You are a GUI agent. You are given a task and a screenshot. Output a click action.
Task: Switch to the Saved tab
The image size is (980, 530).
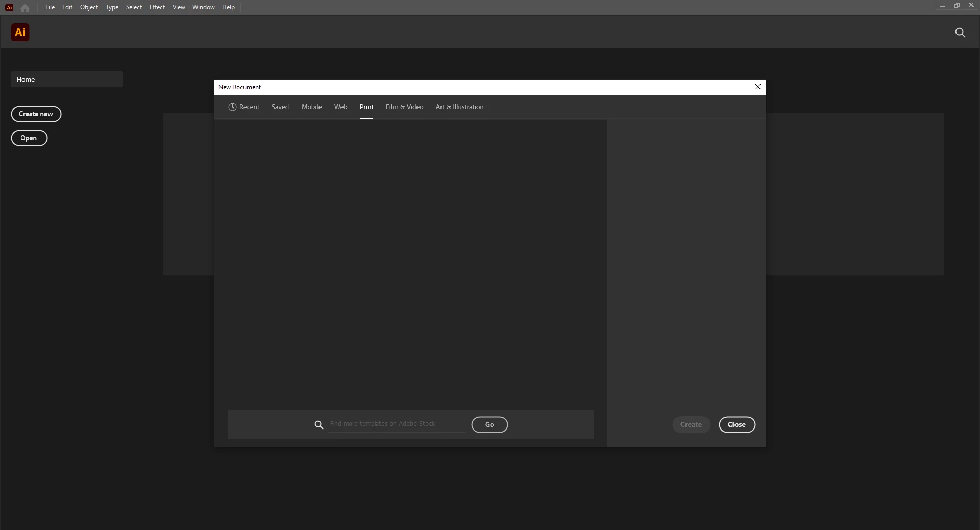point(280,107)
